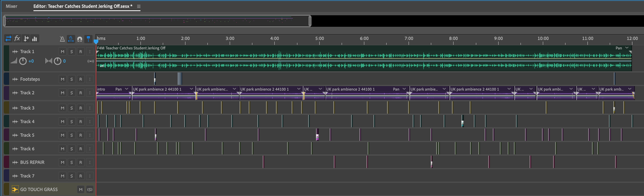Toggle the snapping magnet icon

[x=79, y=39]
